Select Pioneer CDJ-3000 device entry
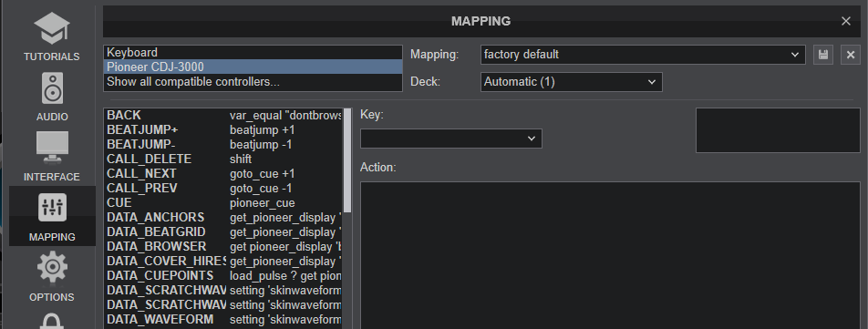This screenshot has width=868, height=329. click(253, 67)
